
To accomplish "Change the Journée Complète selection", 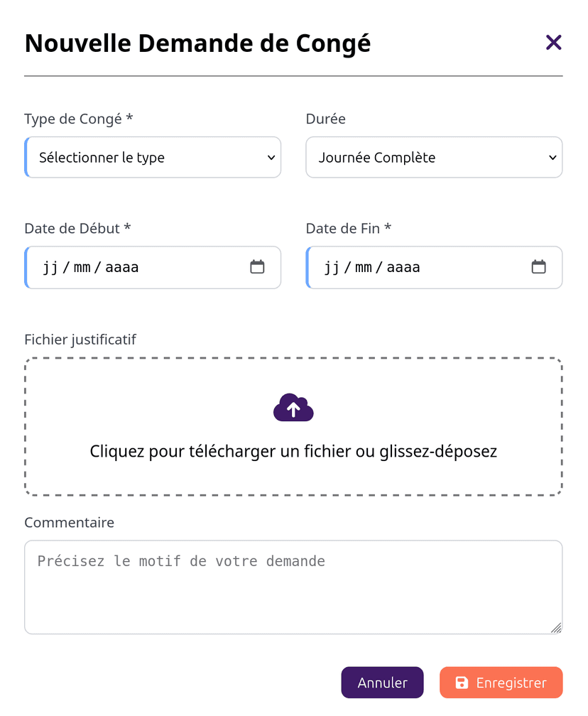I will point(433,157).
